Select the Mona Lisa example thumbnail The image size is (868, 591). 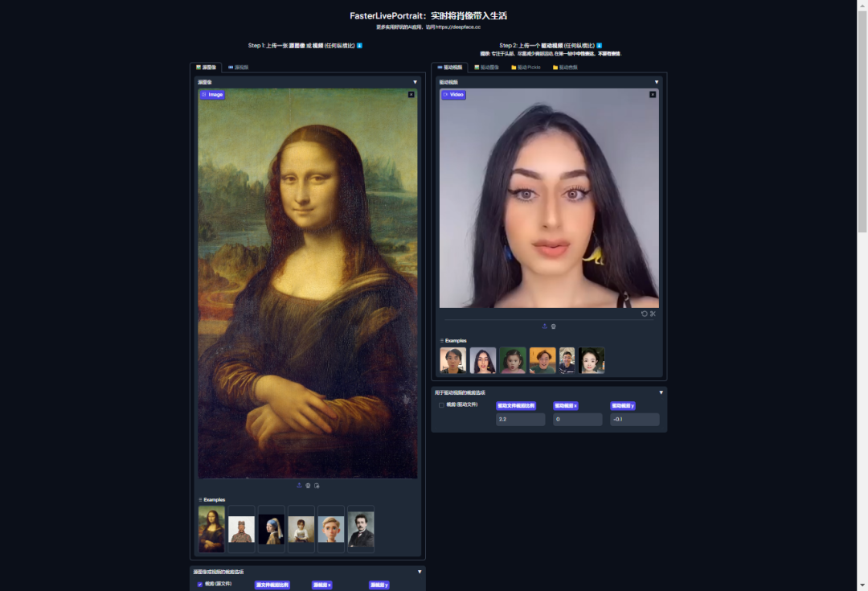coord(211,529)
